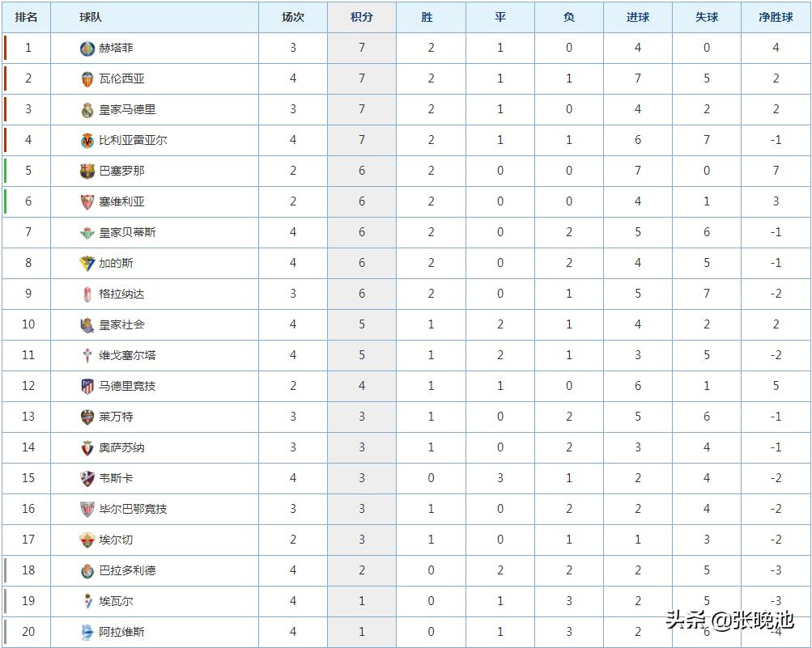The image size is (812, 648).
Task: Click the 排名 header cell
Action: tap(27, 17)
